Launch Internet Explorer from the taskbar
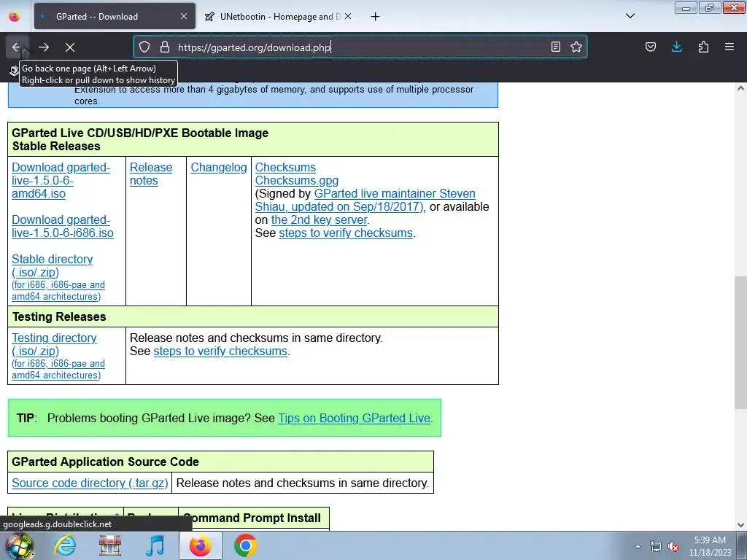This screenshot has width=747, height=560. coord(65,545)
